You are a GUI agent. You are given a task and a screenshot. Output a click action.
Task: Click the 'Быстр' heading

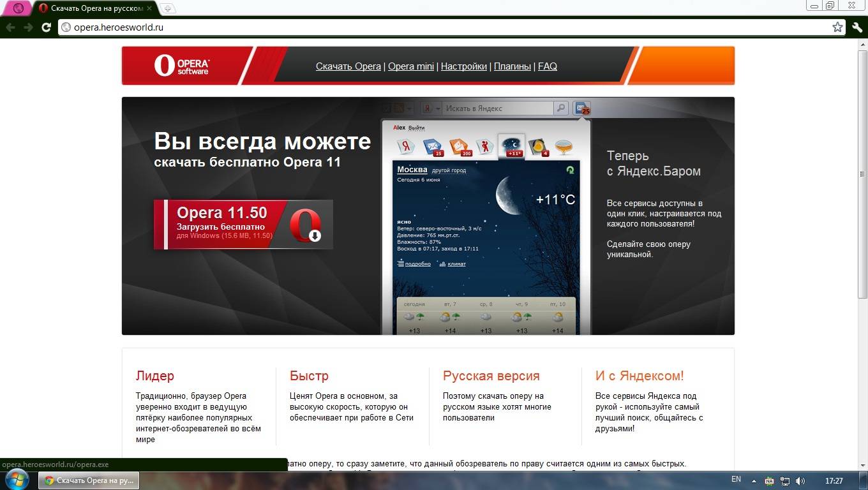pyautogui.click(x=309, y=376)
